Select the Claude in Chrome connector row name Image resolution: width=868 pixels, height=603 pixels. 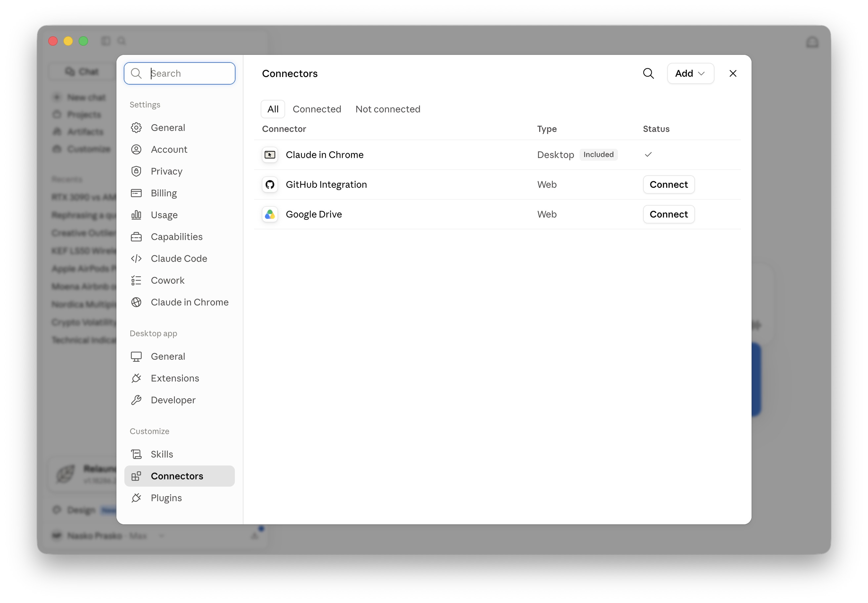(325, 155)
